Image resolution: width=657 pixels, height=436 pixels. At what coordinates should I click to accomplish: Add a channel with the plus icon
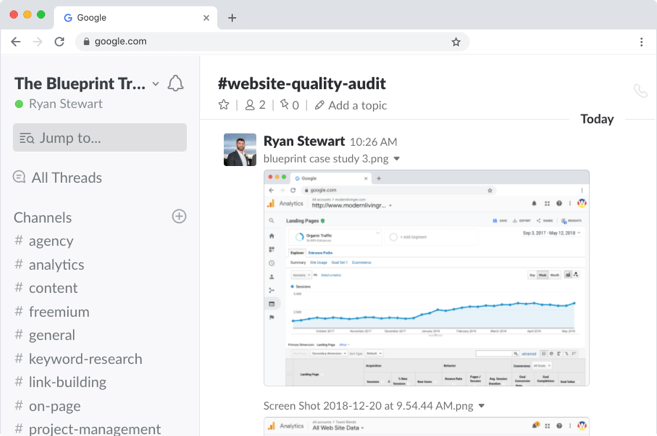[179, 217]
